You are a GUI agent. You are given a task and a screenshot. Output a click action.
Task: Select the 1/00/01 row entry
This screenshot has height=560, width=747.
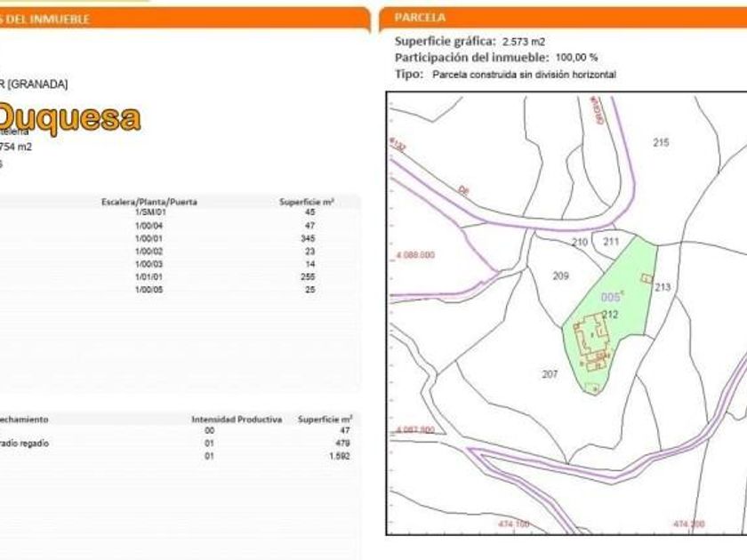149,239
